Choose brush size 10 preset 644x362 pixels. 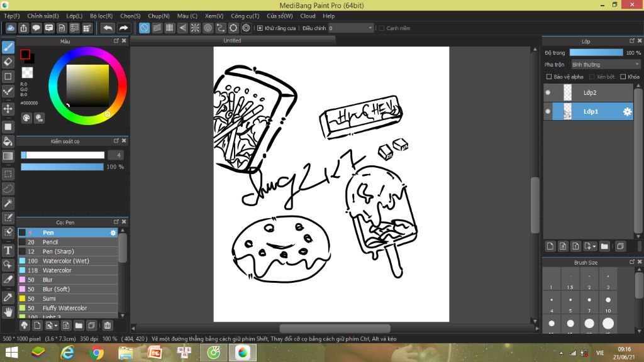(608, 304)
